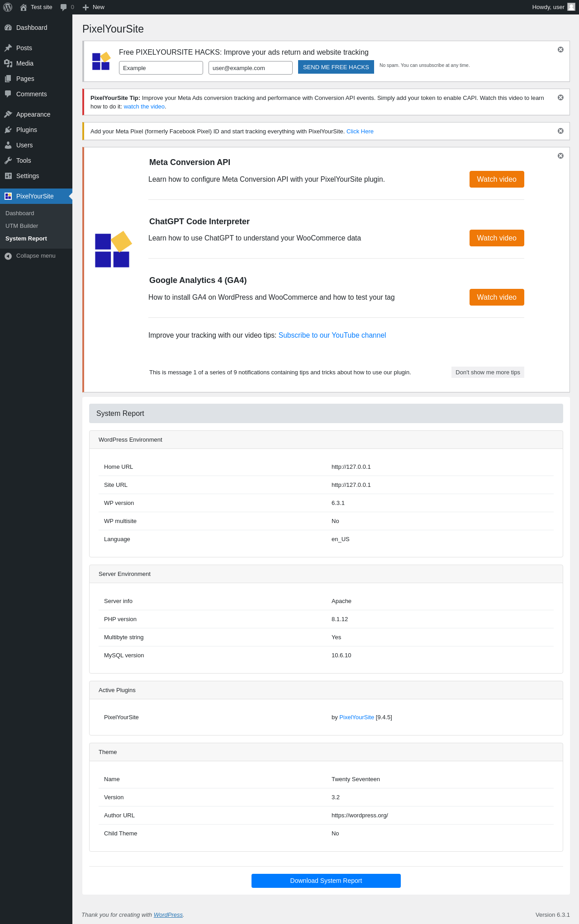Click the Comments icon in sidebar
579x924 pixels.
click(x=8, y=94)
